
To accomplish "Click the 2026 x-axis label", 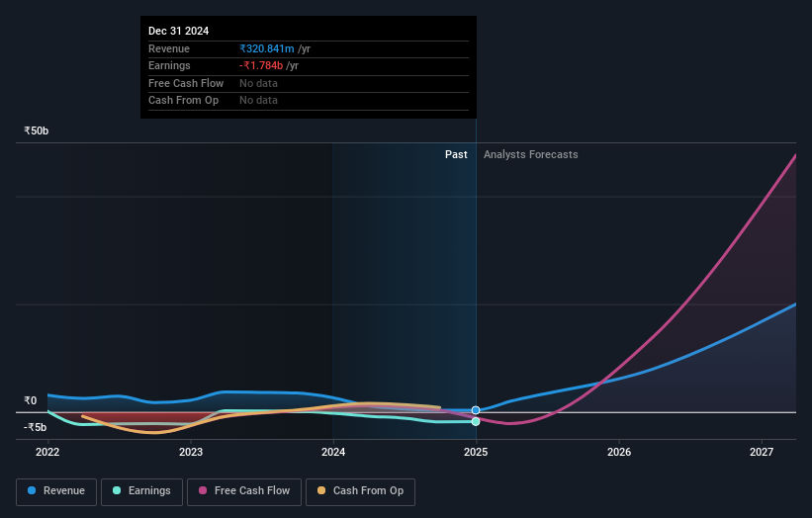I will pyautogui.click(x=619, y=453).
